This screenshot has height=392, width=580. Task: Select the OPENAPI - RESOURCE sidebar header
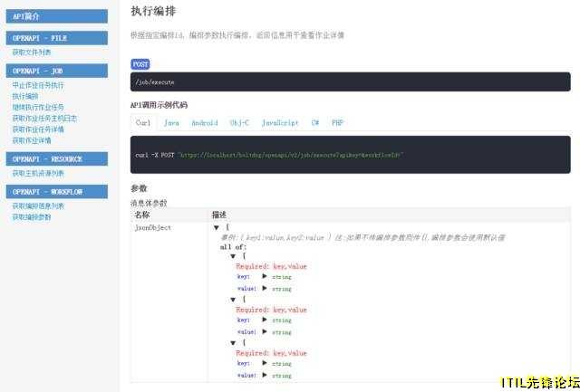[57, 158]
